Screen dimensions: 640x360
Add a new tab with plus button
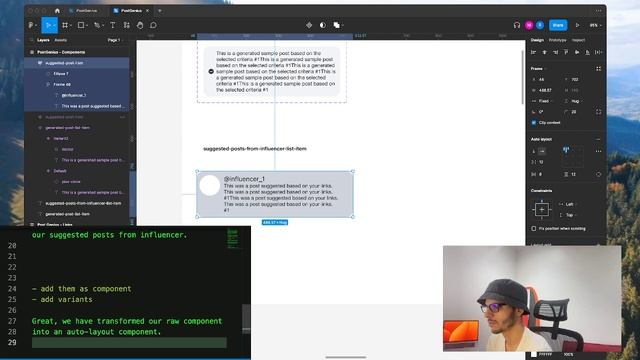tap(160, 11)
